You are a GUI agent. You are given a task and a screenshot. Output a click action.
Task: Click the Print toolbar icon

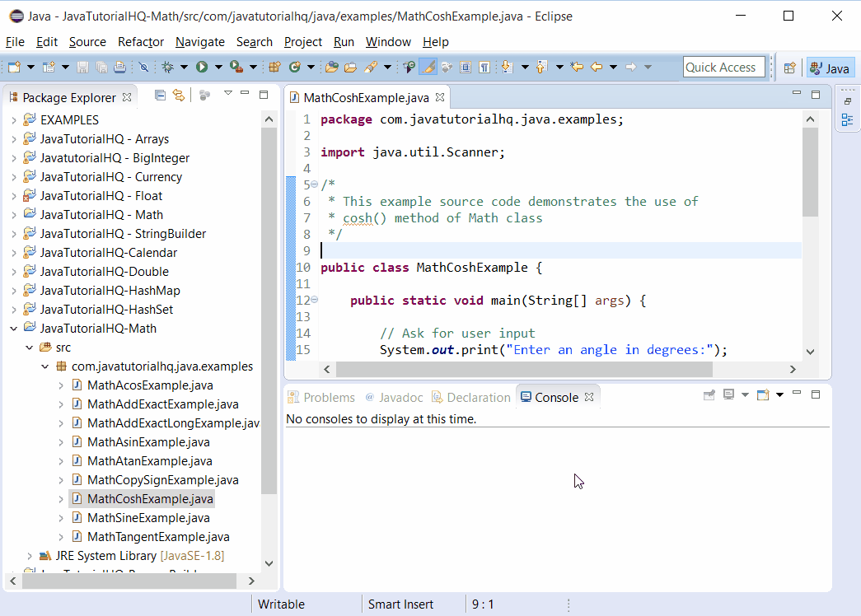click(119, 67)
